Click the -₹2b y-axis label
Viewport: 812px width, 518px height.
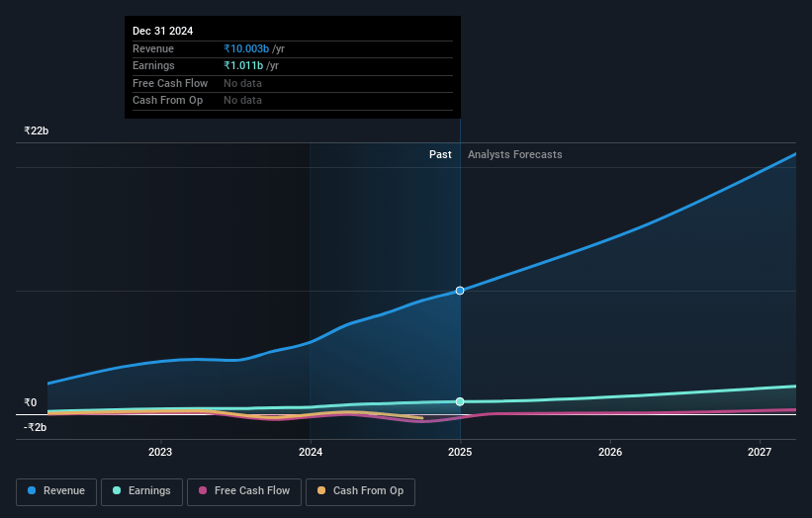(x=36, y=427)
